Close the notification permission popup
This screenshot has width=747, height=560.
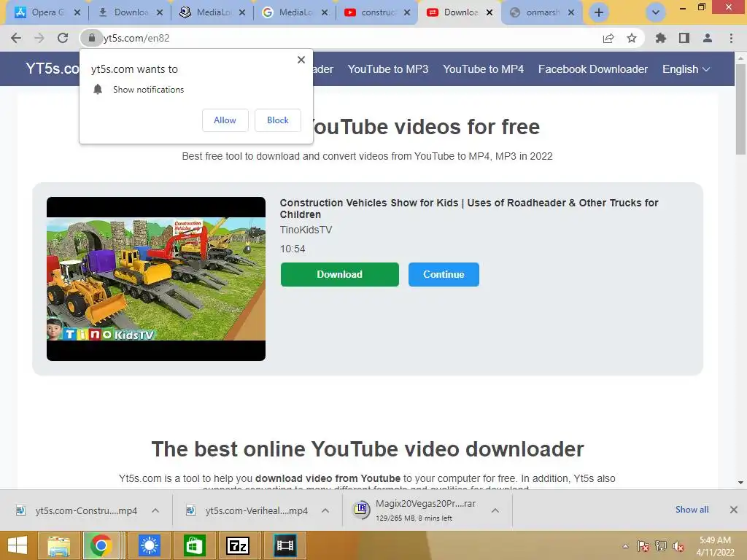301,60
